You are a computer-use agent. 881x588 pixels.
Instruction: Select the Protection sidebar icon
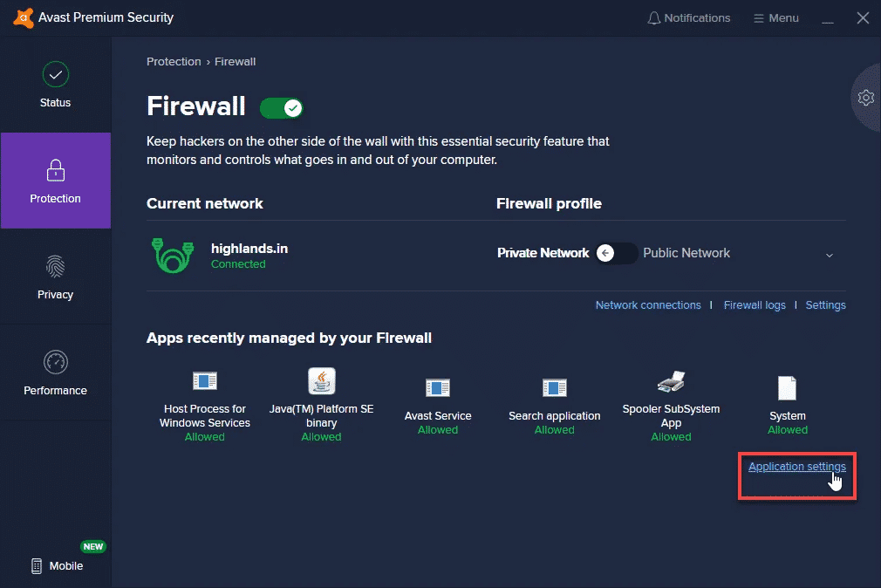click(55, 181)
